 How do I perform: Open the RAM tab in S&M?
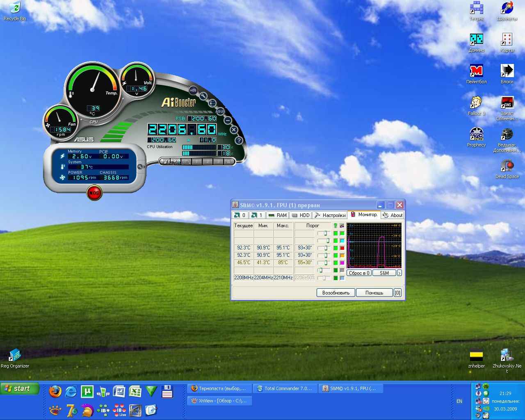[x=277, y=215]
